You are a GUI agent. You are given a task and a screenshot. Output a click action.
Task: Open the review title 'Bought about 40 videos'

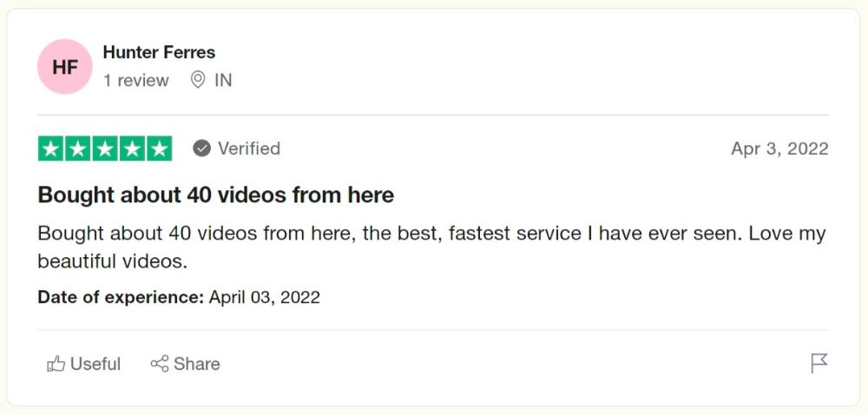click(x=216, y=194)
